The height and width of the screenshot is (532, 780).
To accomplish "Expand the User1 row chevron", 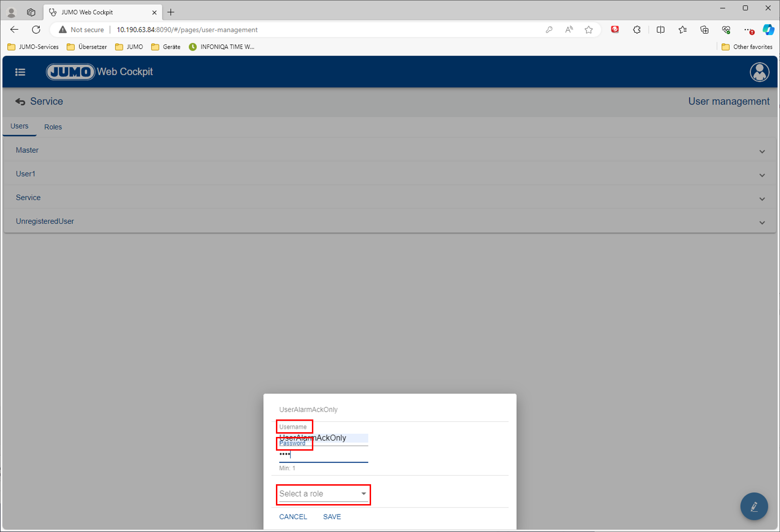I will pos(762,175).
